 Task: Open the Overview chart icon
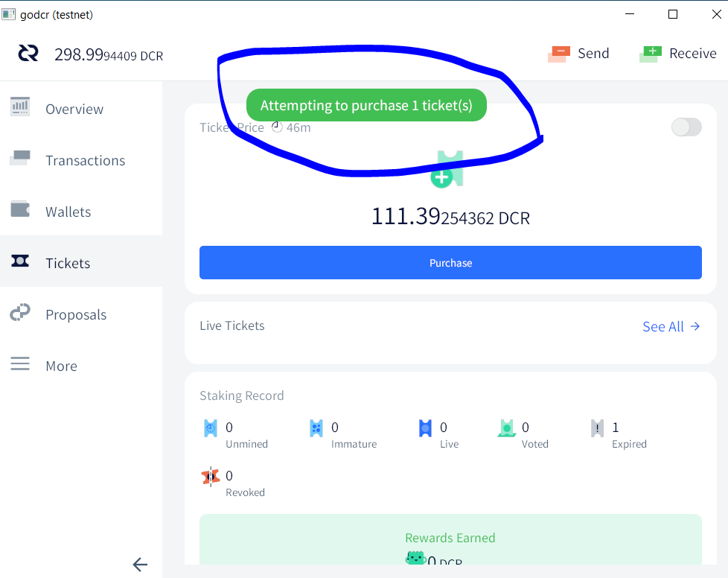[x=20, y=107]
